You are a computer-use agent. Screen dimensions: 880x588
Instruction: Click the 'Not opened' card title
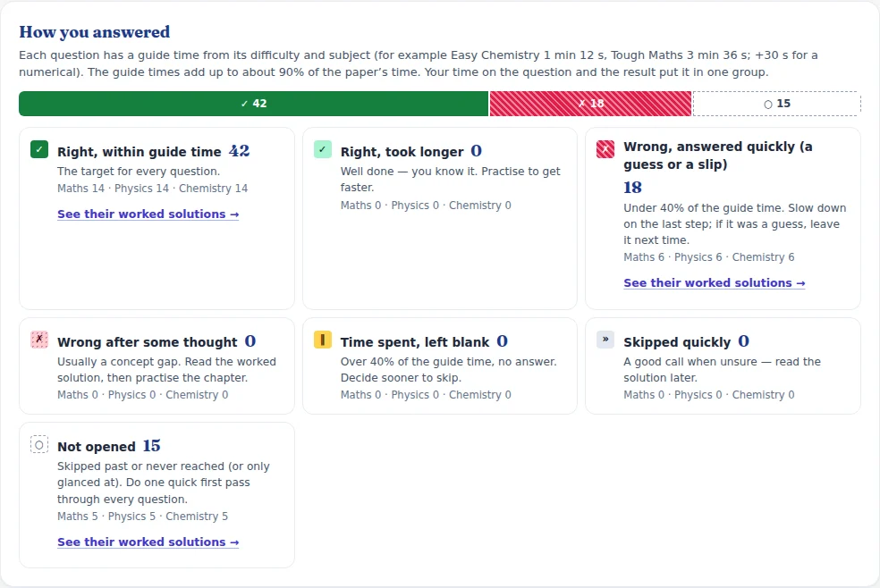[97, 447]
